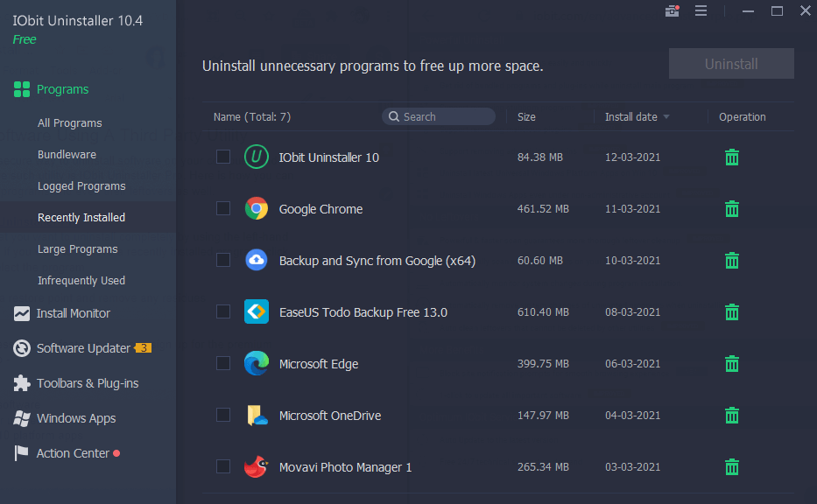Tick the checkbox for Movavi Photo Manager 1

coord(222,466)
